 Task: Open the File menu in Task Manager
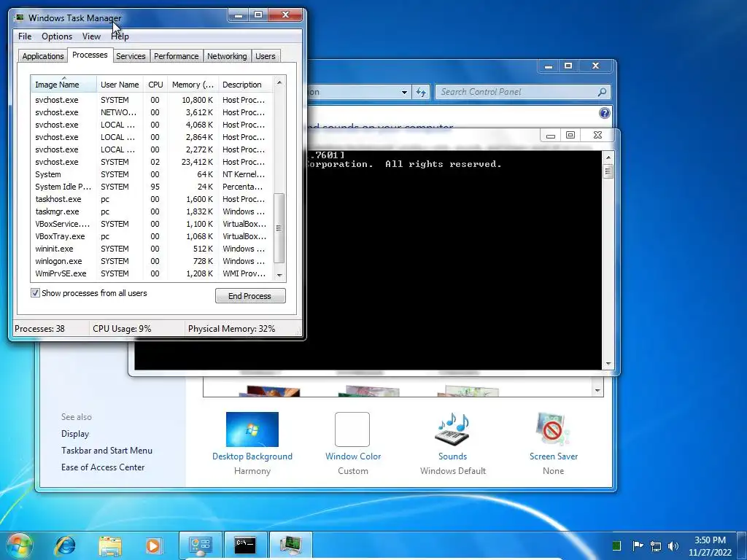25,36
